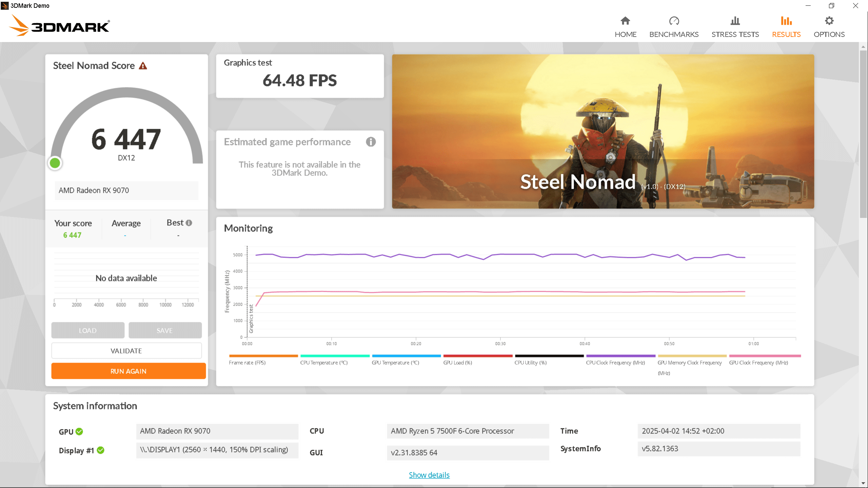Expand system information with Show details
The image size is (868, 488).
pyautogui.click(x=429, y=475)
